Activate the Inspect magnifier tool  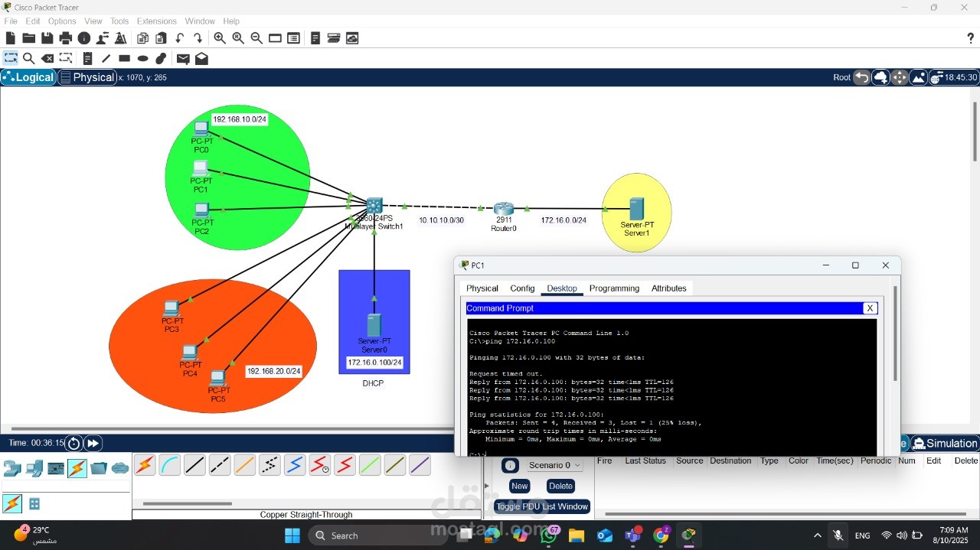[29, 58]
